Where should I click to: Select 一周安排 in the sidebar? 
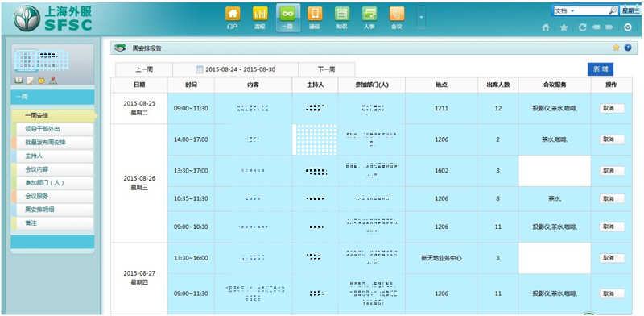[54, 116]
